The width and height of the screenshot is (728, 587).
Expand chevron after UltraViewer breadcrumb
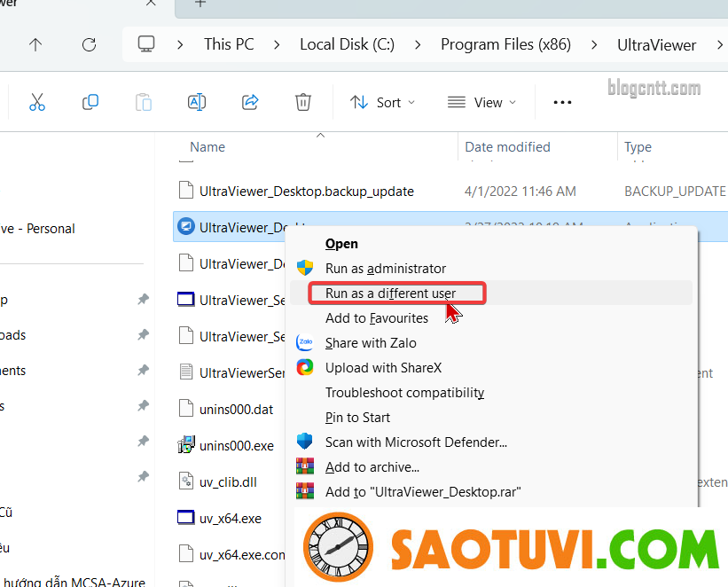coord(720,45)
